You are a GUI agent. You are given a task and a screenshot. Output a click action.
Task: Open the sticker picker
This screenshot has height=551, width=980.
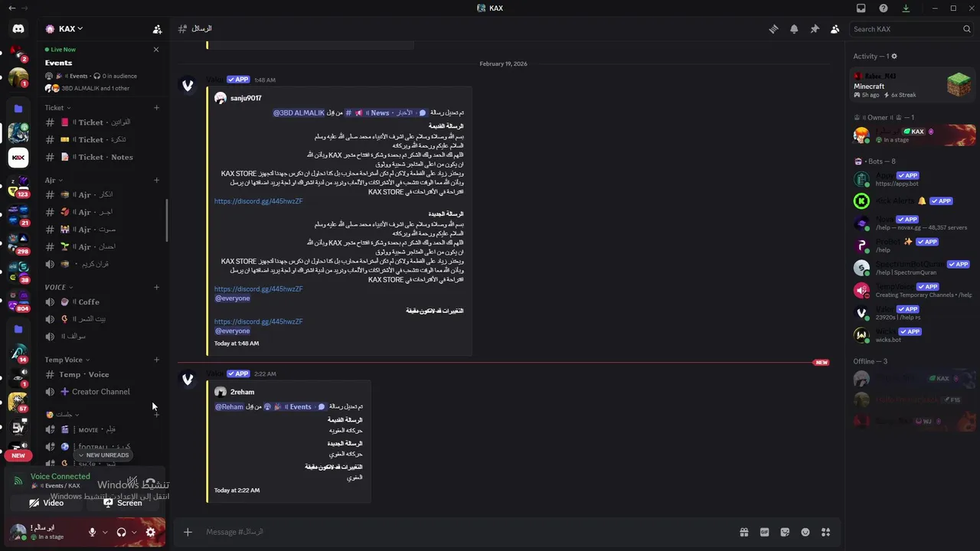coord(785,533)
